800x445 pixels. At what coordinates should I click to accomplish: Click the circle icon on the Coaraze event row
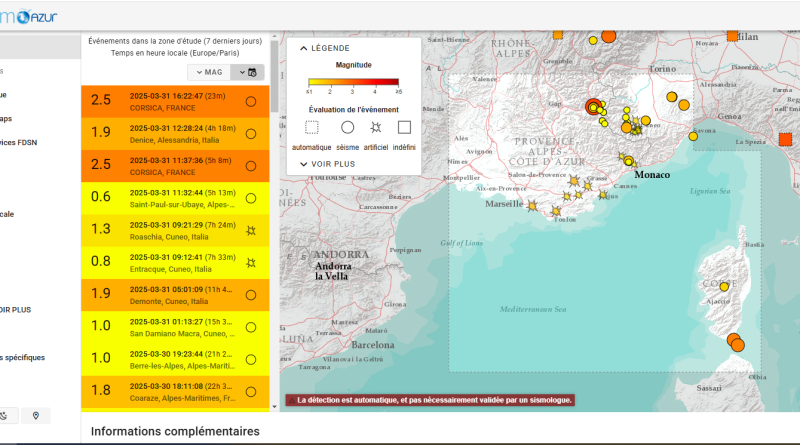(x=251, y=390)
